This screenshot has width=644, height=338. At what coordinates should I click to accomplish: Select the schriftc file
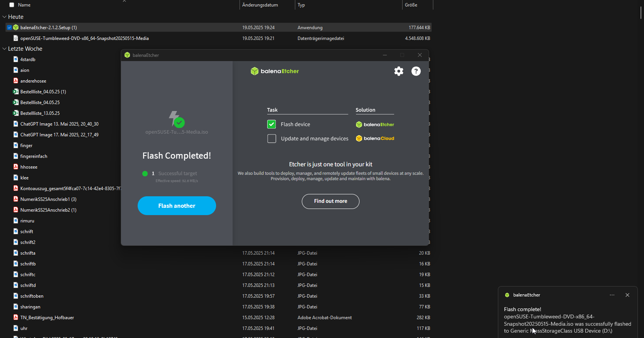(x=28, y=274)
